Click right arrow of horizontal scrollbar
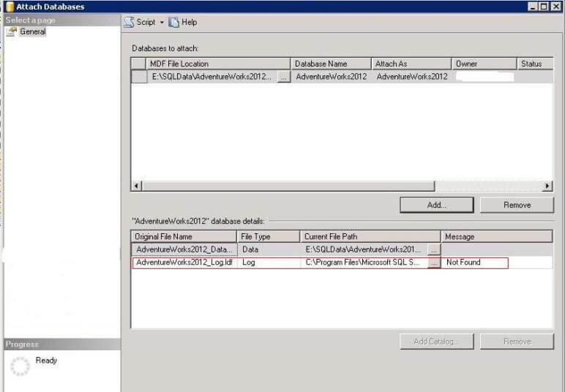This screenshot has width=565, height=392. (547, 186)
